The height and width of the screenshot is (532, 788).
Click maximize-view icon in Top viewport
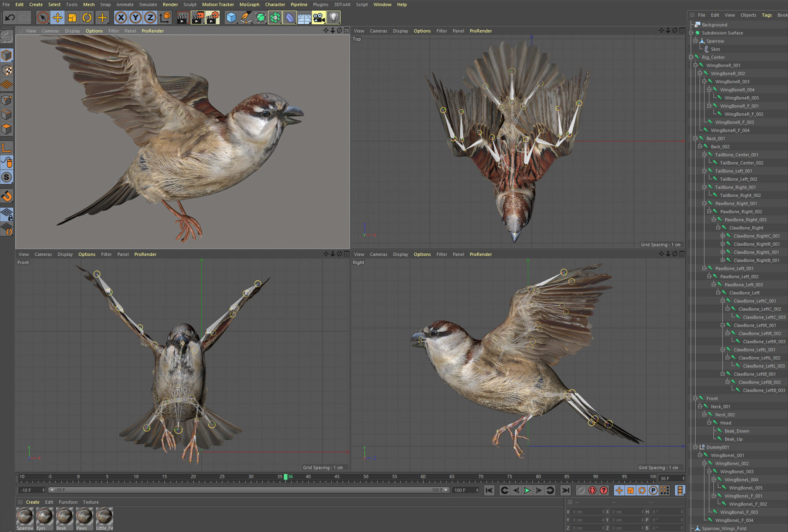[682, 31]
